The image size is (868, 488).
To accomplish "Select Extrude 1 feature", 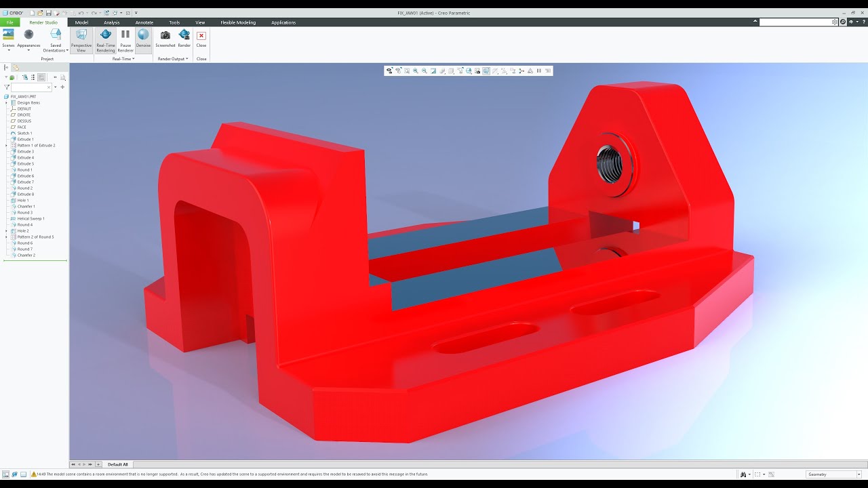I will (x=25, y=140).
